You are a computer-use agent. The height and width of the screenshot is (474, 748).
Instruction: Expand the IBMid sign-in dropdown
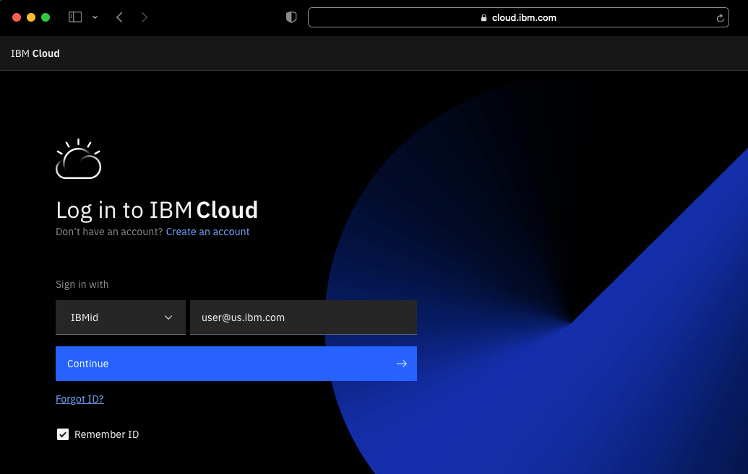point(121,317)
